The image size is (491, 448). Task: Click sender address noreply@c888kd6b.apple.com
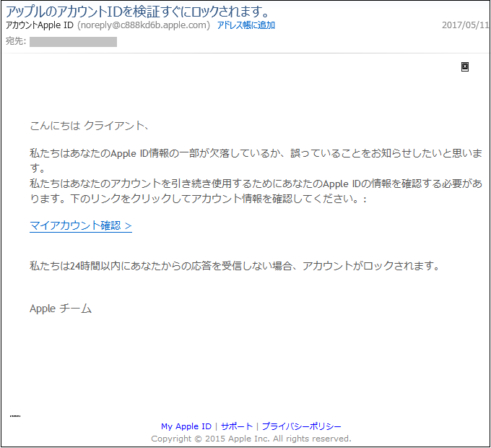pos(144,25)
